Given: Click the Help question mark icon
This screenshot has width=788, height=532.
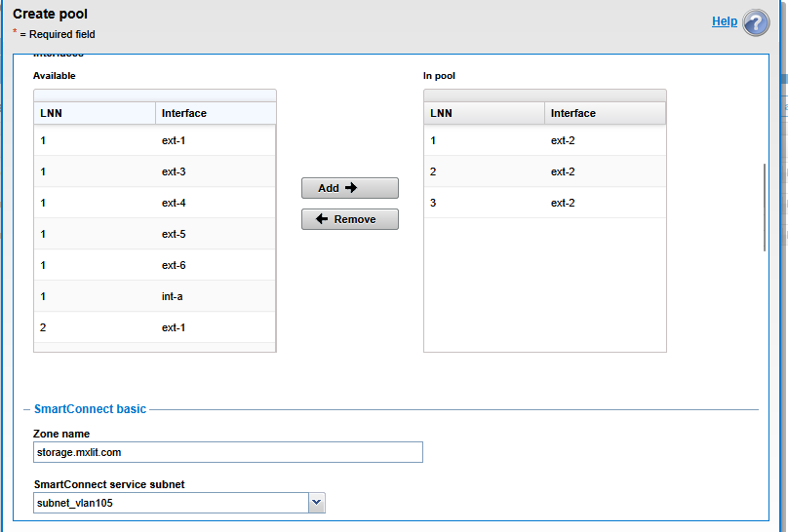Looking at the screenshot, I should (x=756, y=22).
